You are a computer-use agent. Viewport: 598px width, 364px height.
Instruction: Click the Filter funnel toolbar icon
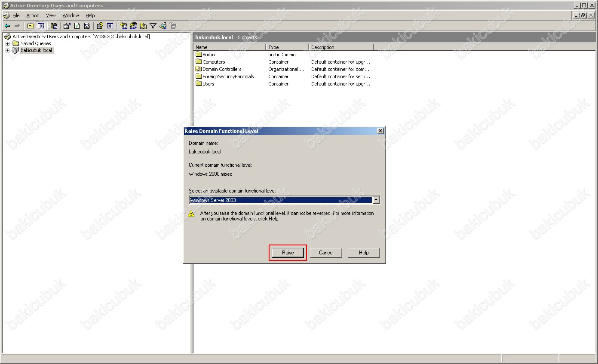(x=153, y=26)
